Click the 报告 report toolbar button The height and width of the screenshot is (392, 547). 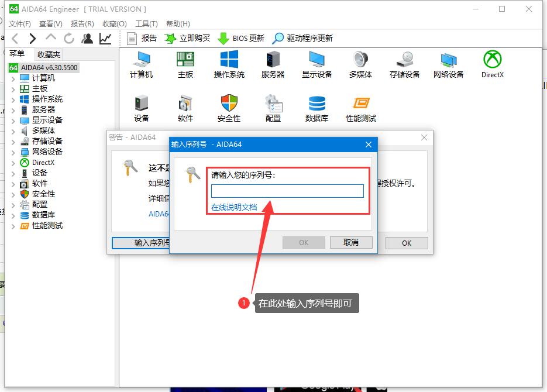[x=142, y=39]
